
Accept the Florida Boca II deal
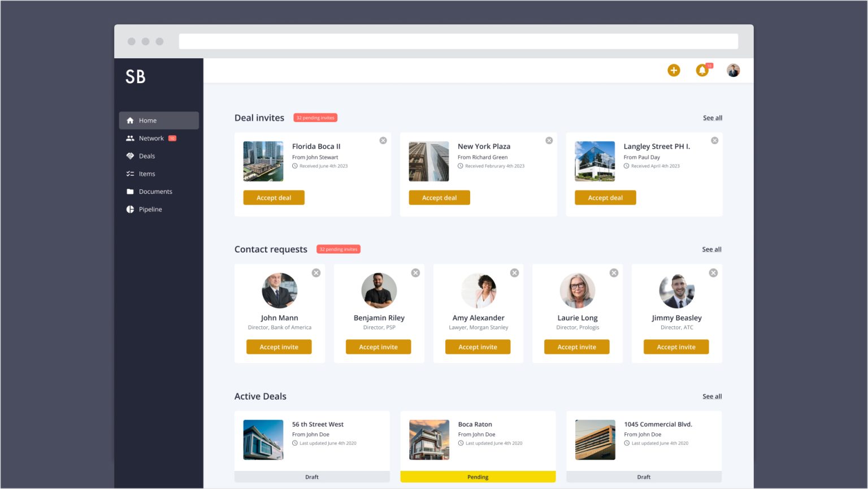[274, 198]
